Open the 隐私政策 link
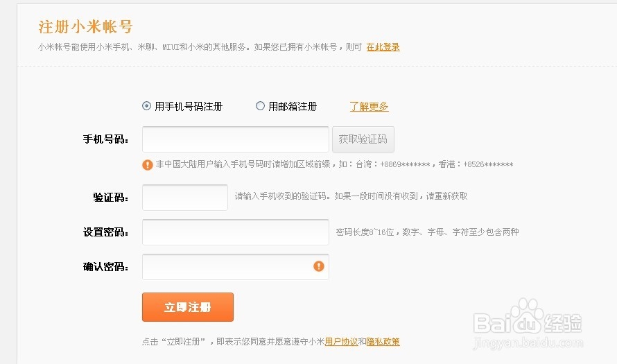 click(383, 342)
